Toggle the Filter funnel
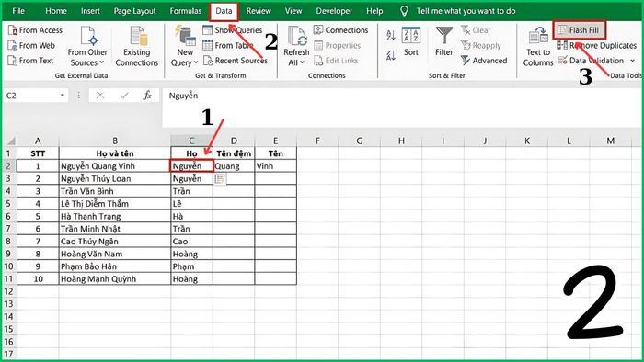 443,42
